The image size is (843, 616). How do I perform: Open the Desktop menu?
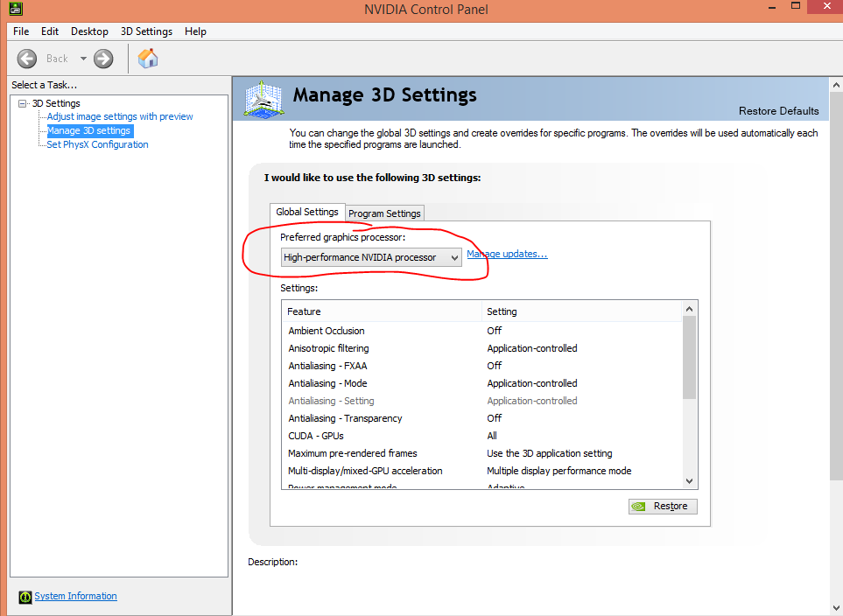coord(89,31)
